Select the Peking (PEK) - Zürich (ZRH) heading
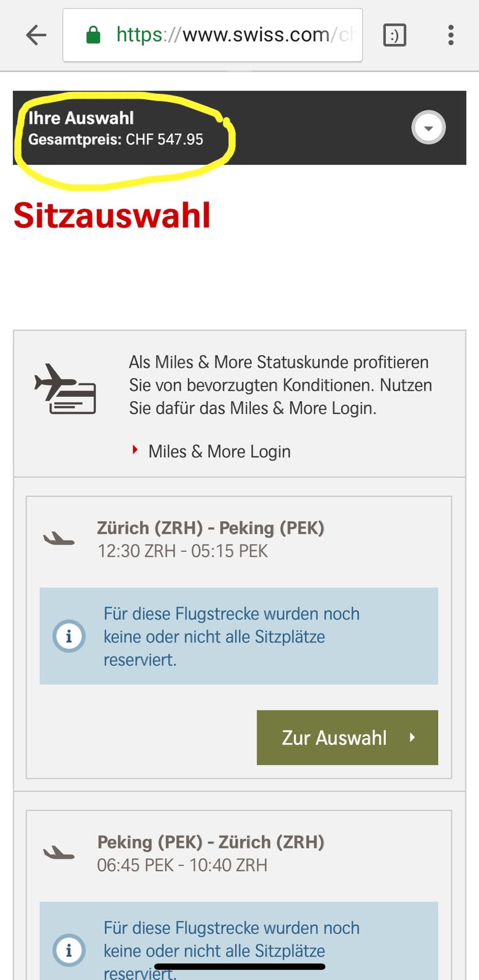This screenshot has height=980, width=479. tap(211, 842)
